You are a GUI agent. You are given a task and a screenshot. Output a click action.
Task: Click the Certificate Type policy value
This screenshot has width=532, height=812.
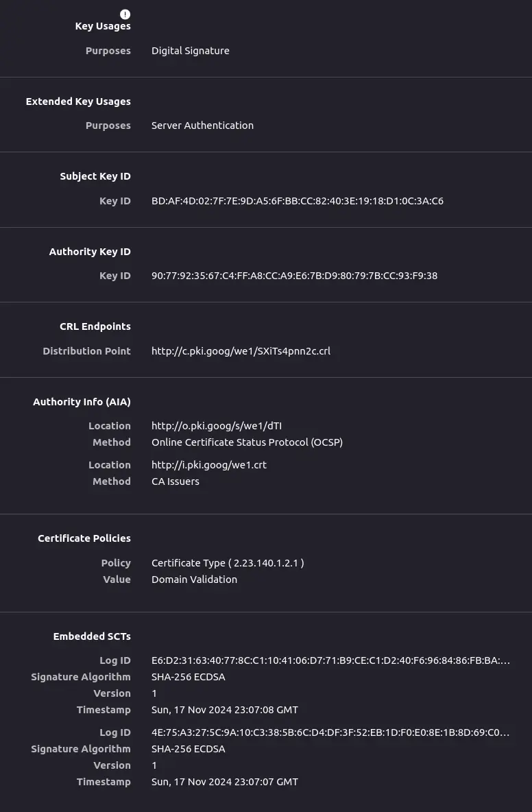228,563
